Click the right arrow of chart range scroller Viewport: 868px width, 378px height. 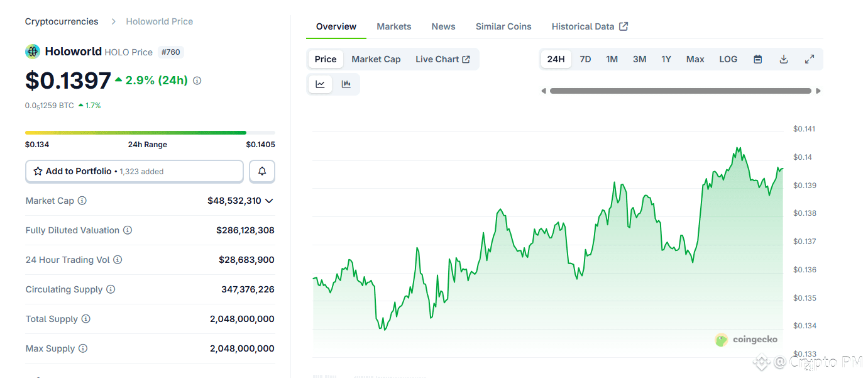[818, 91]
